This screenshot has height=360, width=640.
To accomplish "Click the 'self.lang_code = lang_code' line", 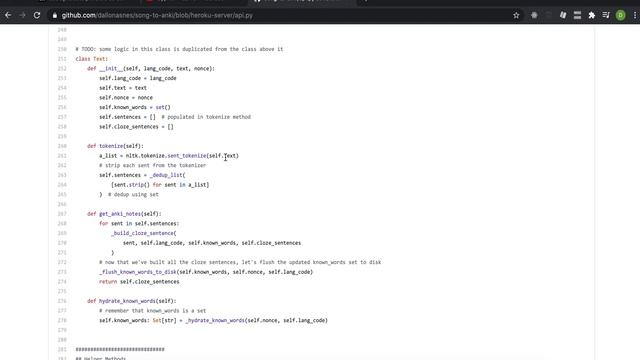I will [x=138, y=78].
